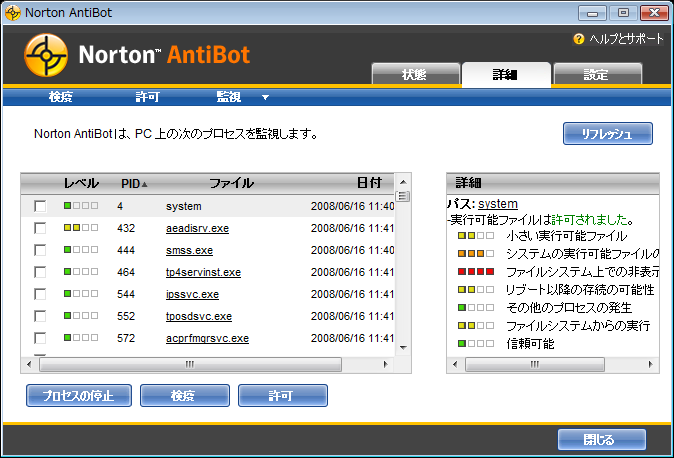The width and height of the screenshot is (674, 458).
Task: Sort by the PID column header
Action: coord(134,184)
